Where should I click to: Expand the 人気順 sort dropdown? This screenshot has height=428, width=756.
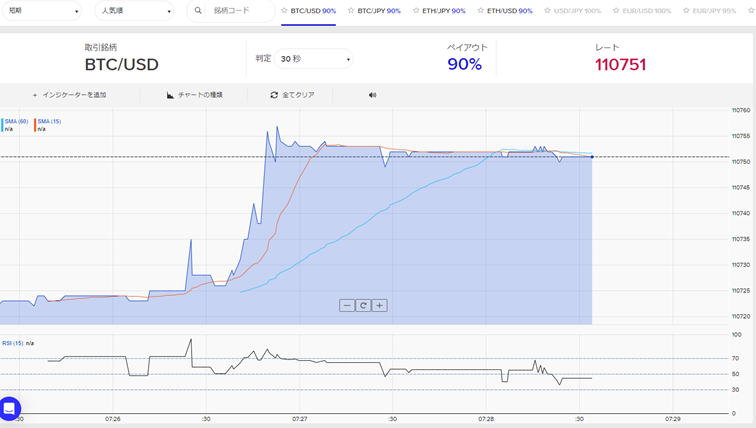[135, 11]
